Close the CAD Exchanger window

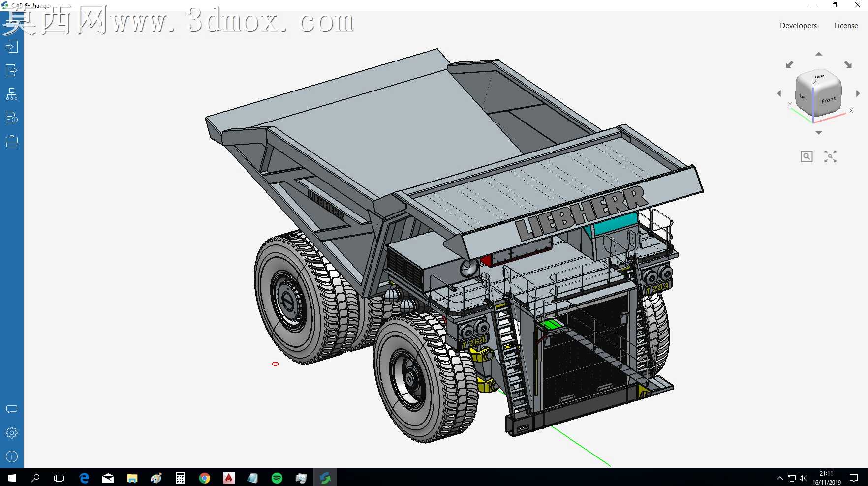[857, 5]
